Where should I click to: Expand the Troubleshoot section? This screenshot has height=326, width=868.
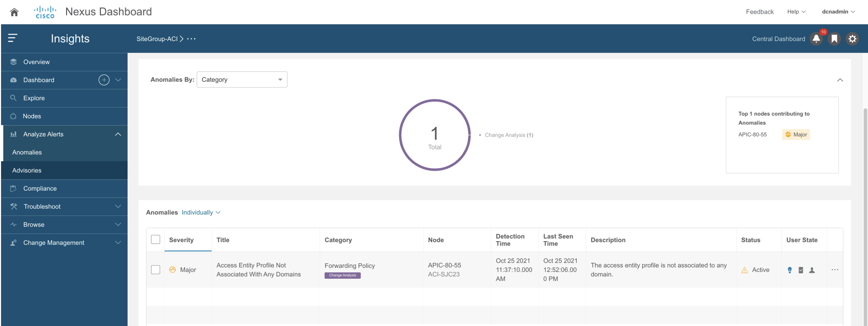[x=42, y=206]
